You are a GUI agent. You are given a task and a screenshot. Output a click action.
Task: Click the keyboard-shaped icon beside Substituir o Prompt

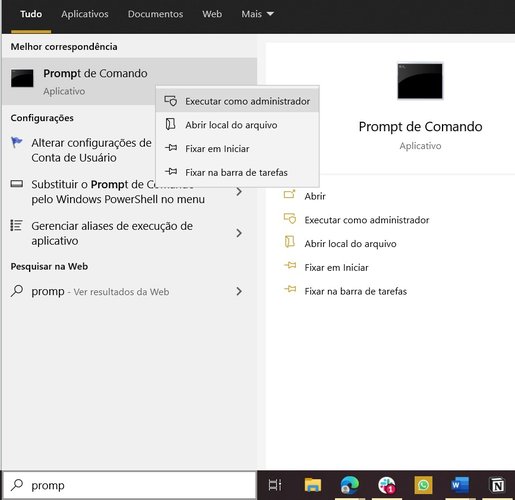(17, 184)
